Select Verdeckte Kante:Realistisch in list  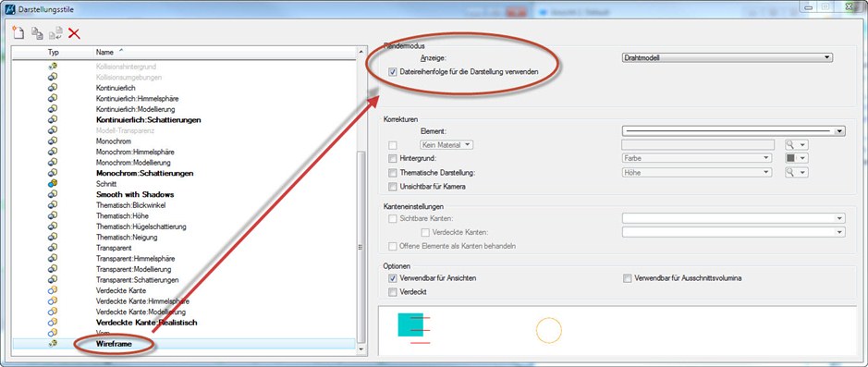147,322
